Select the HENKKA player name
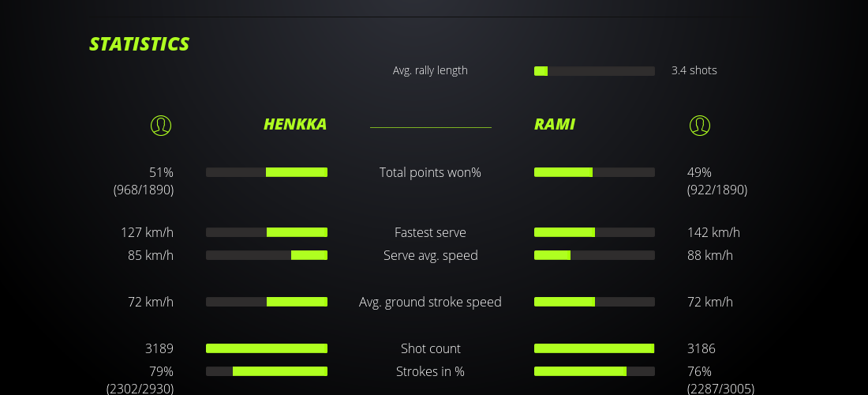 (x=295, y=124)
